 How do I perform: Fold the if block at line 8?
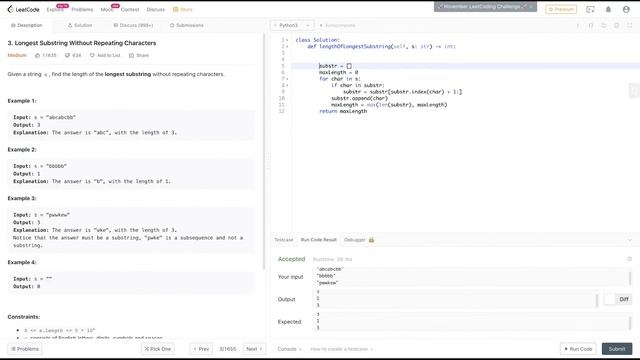coord(287,85)
